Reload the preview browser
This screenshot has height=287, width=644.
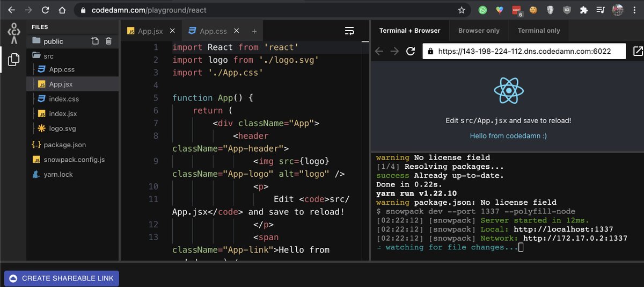pos(411,51)
